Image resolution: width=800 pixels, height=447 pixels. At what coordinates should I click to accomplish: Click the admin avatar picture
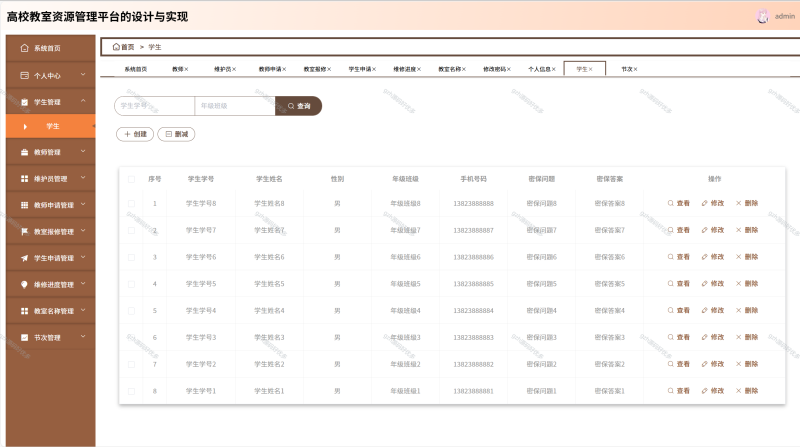click(762, 16)
